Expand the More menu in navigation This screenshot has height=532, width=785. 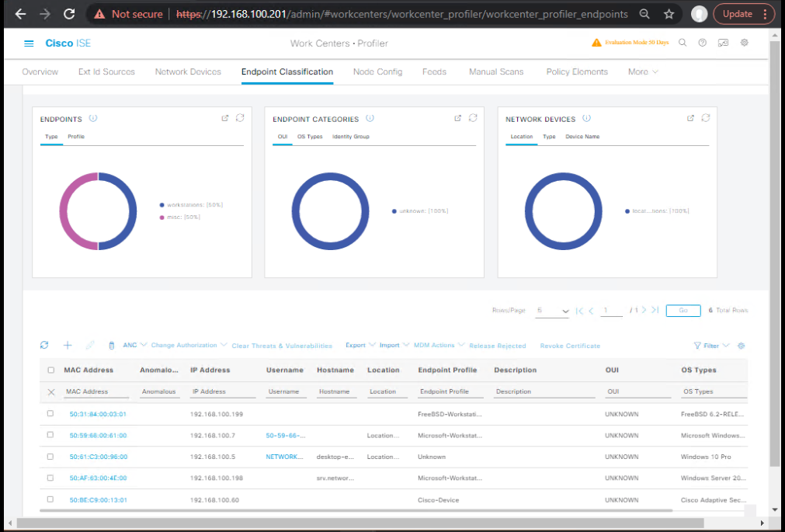coord(643,71)
